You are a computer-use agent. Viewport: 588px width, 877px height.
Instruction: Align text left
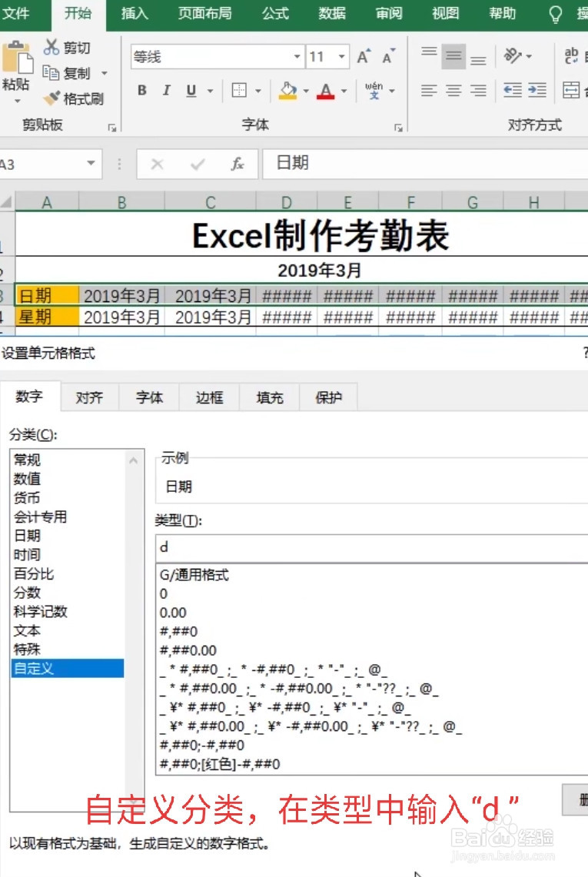coord(429,90)
